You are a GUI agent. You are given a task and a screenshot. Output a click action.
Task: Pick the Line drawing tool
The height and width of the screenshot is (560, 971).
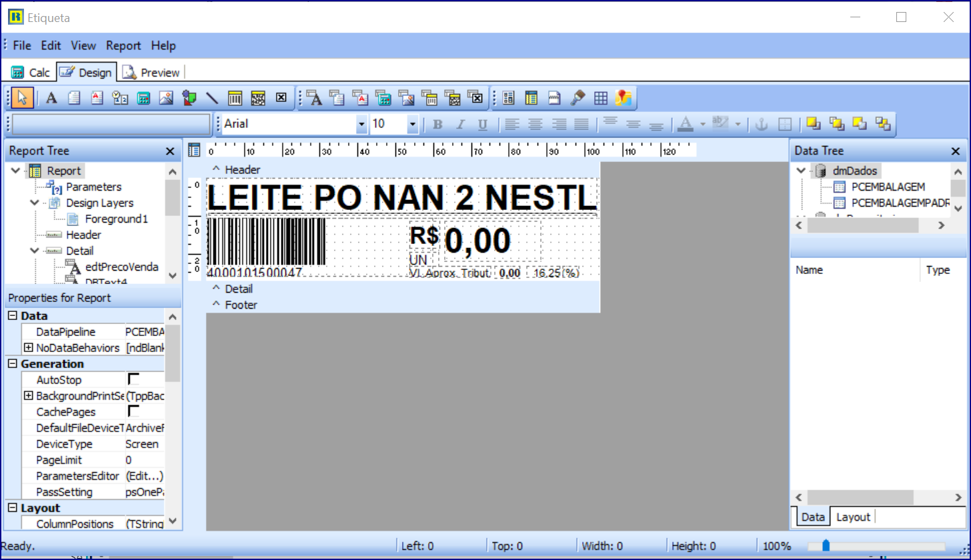[212, 98]
